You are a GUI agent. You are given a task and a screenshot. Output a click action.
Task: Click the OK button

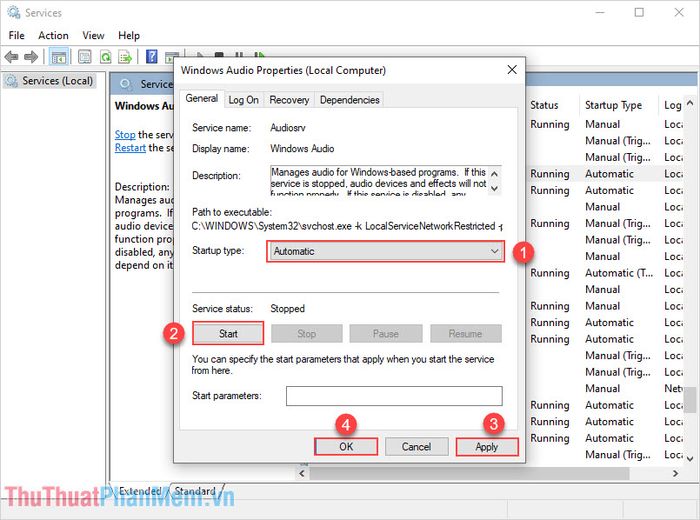(x=346, y=446)
